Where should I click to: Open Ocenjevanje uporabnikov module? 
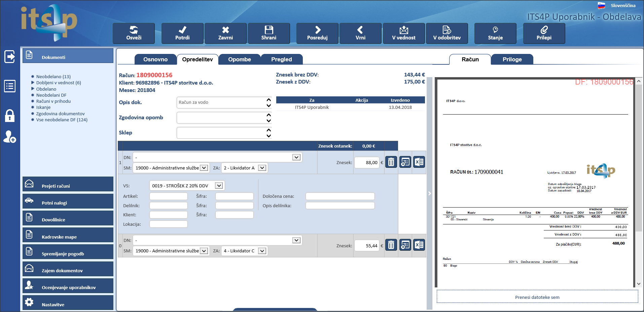coord(68,286)
